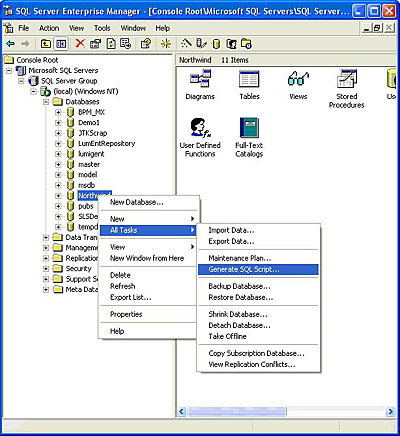Choose Backup Database from submenu
Viewport: 400px width, 436px height.
click(258, 286)
